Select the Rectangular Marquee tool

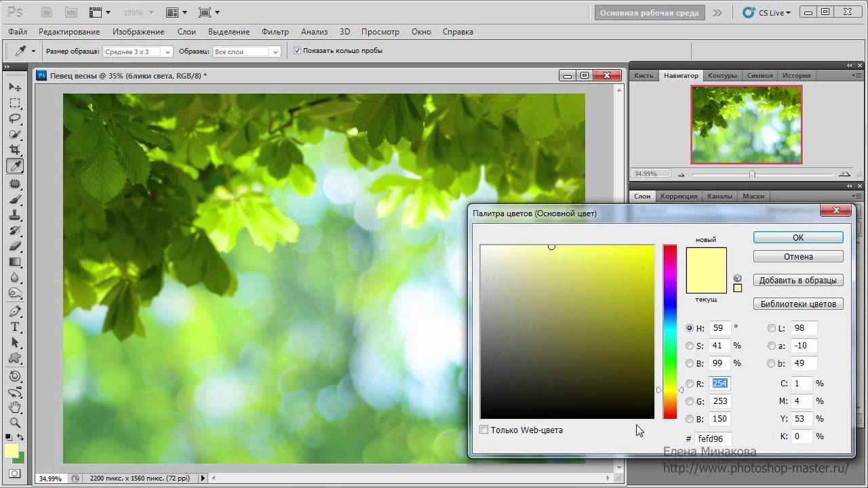tap(15, 104)
